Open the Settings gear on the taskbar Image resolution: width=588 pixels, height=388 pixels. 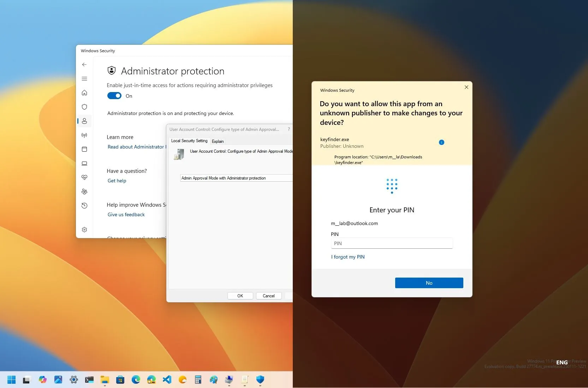coord(73,380)
